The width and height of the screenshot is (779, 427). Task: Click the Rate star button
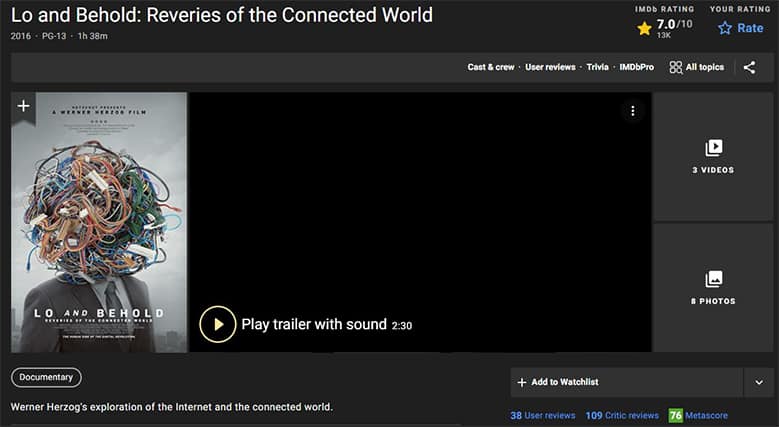pos(740,28)
